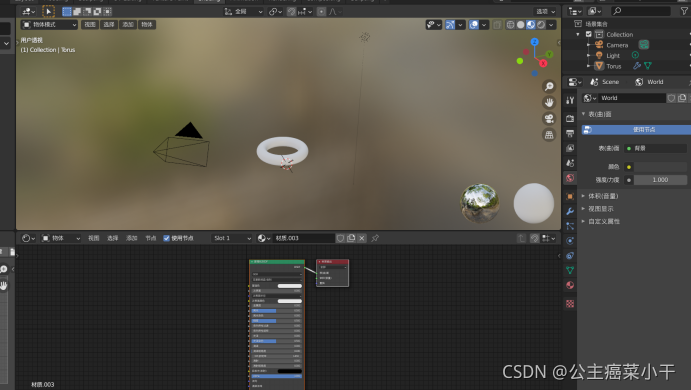This screenshot has height=390, width=691.
Task: Open the World properties tab icon
Action: [x=570, y=178]
